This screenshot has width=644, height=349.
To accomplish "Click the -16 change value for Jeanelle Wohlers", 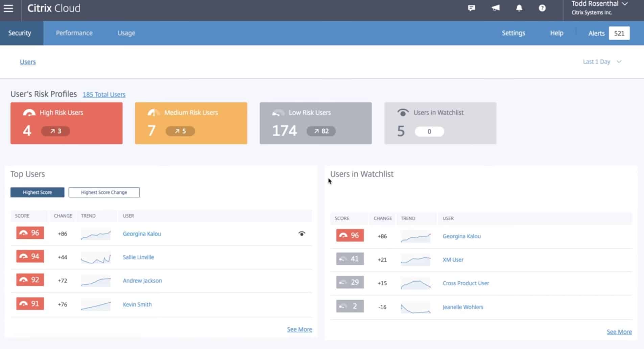I will (x=382, y=307).
